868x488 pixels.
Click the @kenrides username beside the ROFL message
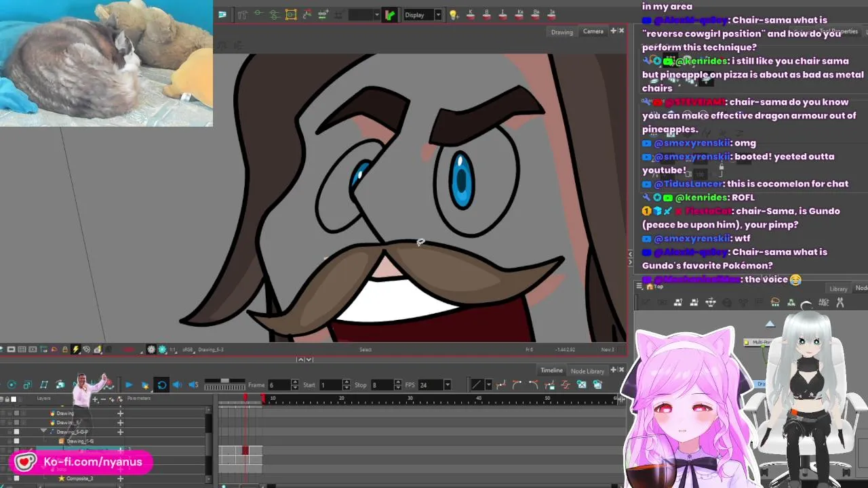click(x=701, y=197)
